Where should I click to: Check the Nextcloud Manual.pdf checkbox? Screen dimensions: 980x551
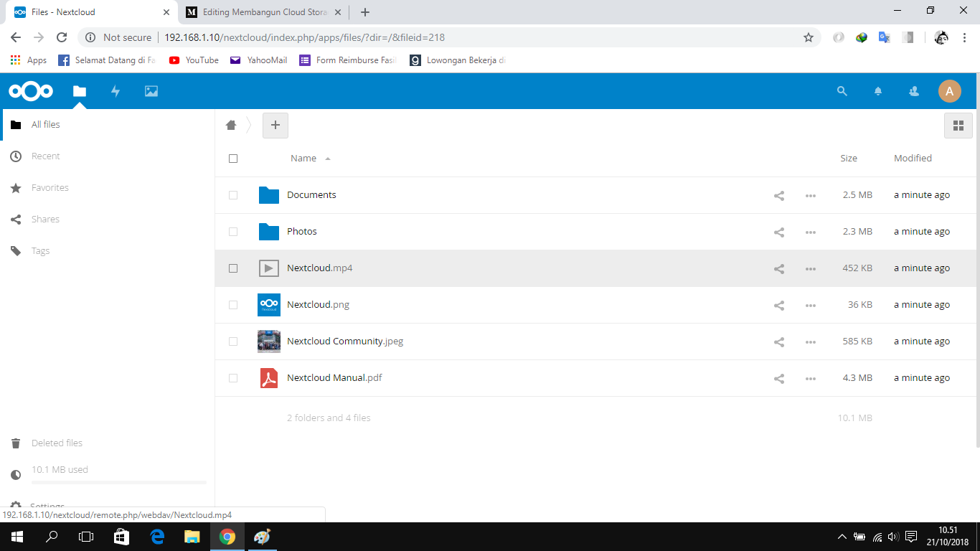233,378
